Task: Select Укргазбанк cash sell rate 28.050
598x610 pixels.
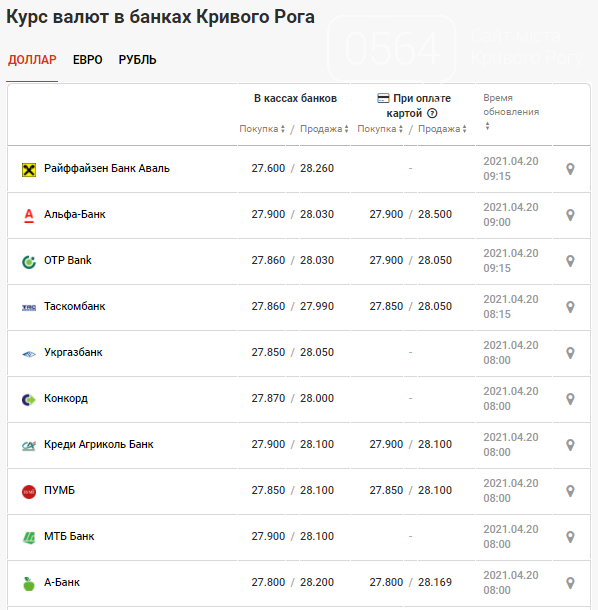Action: [317, 352]
